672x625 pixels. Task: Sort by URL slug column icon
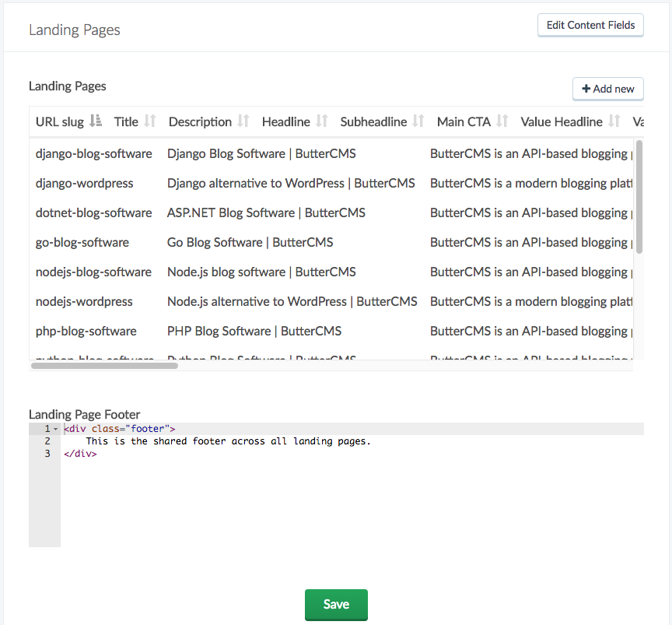[96, 121]
